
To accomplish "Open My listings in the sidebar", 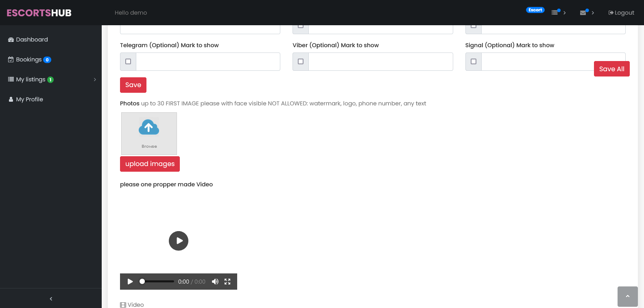I will click(x=31, y=79).
